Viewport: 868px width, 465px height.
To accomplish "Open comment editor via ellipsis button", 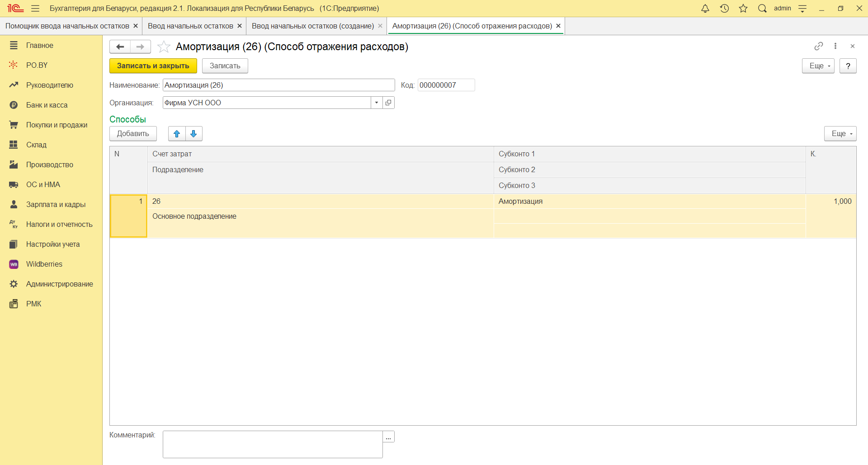I will pos(388,437).
